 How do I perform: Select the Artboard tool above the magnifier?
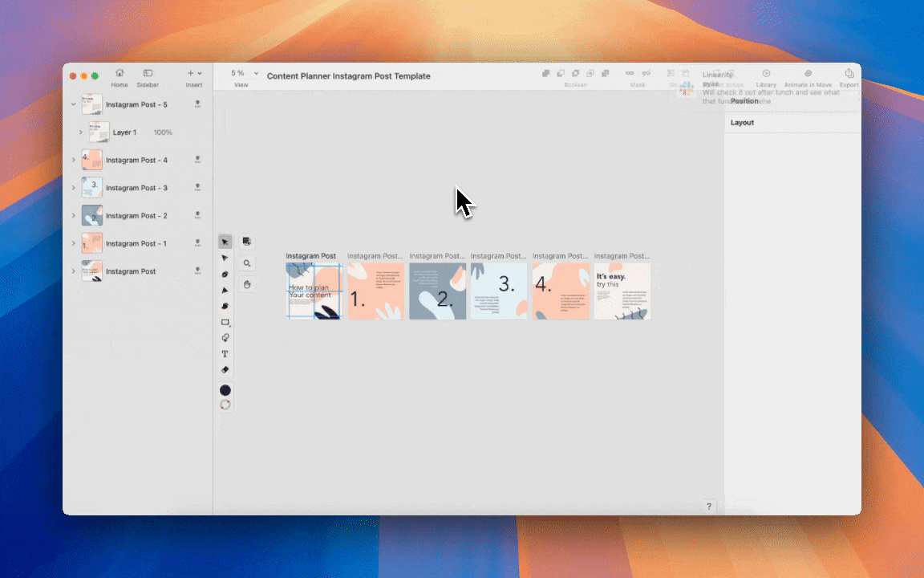247,242
